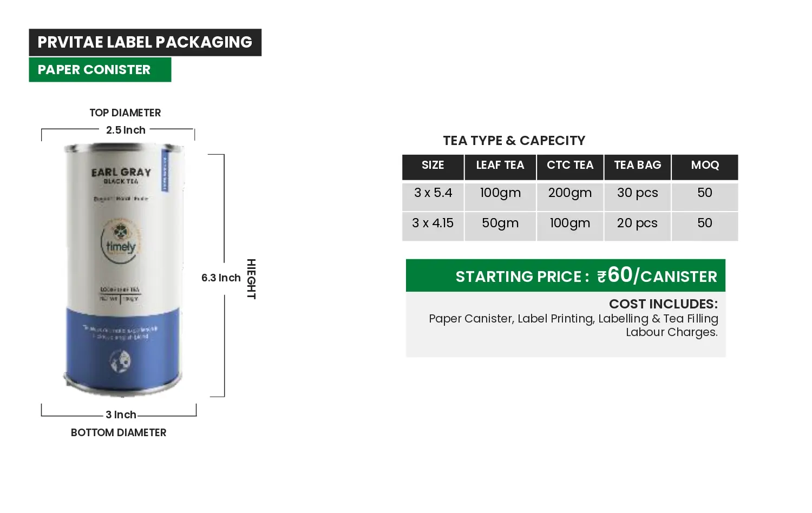
Task: Click the 20 pcs tea bag cell
Action: [638, 226]
